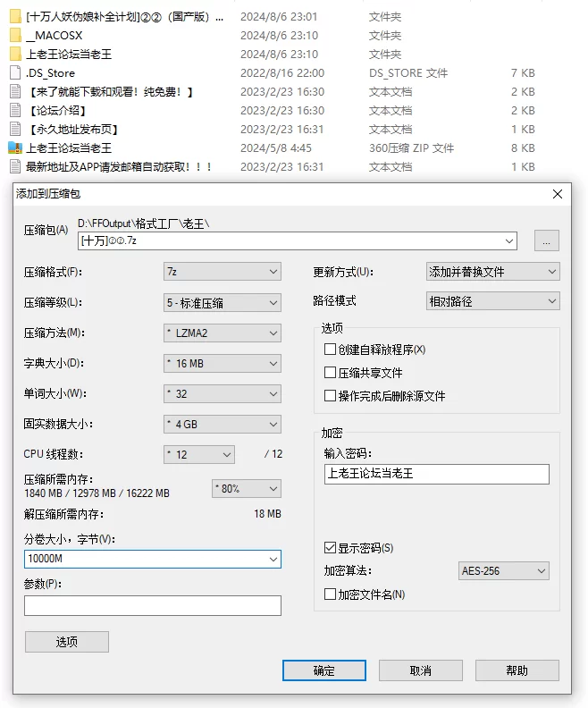
Task: Select the 【永久地址发布页】 file name
Action: tap(73, 130)
